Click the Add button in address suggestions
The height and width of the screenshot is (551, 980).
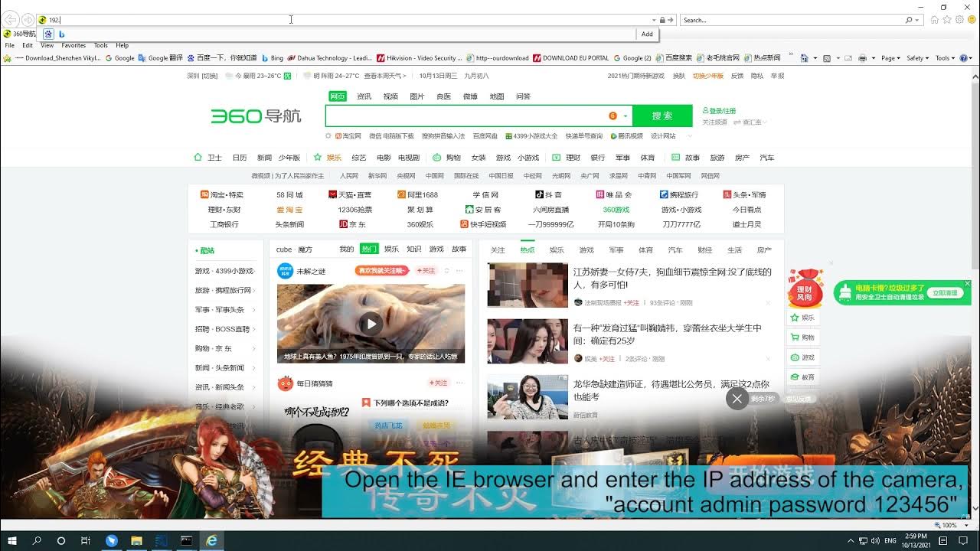coord(647,34)
